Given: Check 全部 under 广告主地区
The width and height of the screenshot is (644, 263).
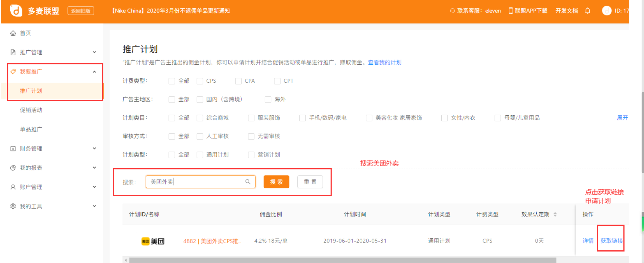Looking at the screenshot, I should tap(172, 100).
